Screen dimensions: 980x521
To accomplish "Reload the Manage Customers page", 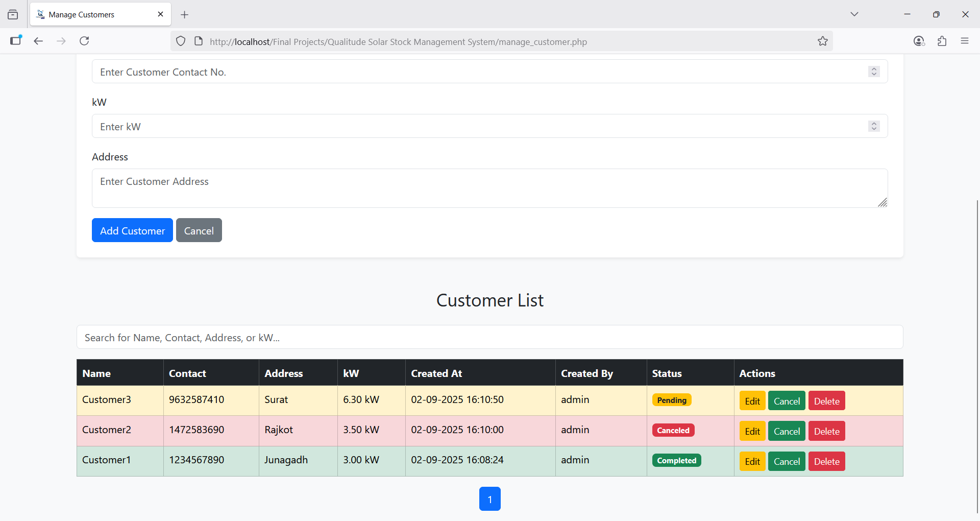I will (x=84, y=41).
